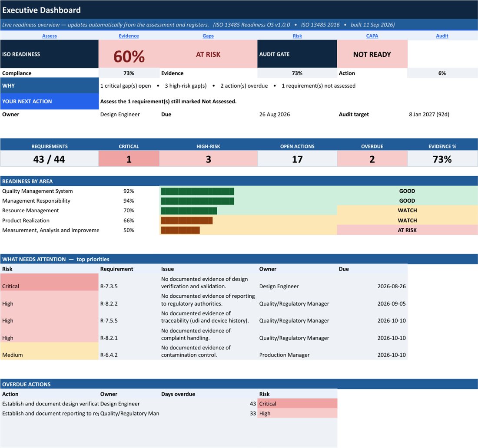Click the OVERDUE ACTIONS section header
Image resolution: width=478 pixels, height=448 pixels.
click(239, 384)
